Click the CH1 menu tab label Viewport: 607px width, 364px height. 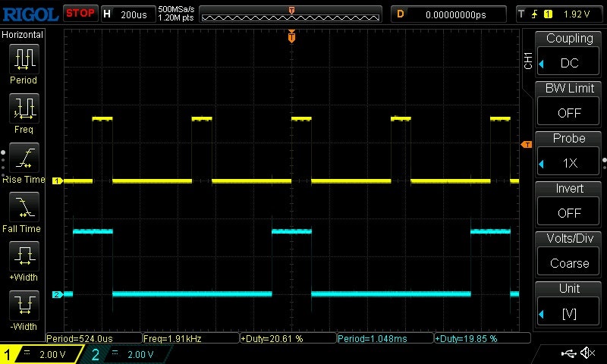click(528, 61)
